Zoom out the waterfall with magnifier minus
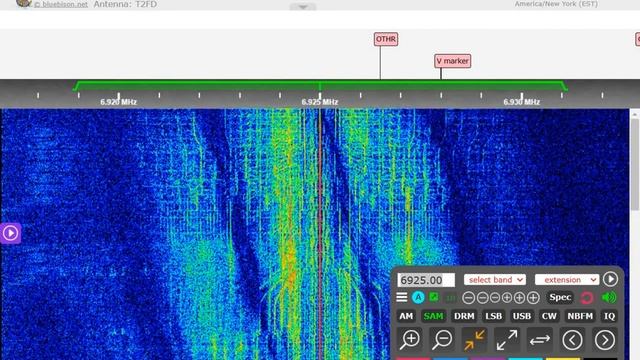The width and height of the screenshot is (640, 360). pyautogui.click(x=442, y=340)
